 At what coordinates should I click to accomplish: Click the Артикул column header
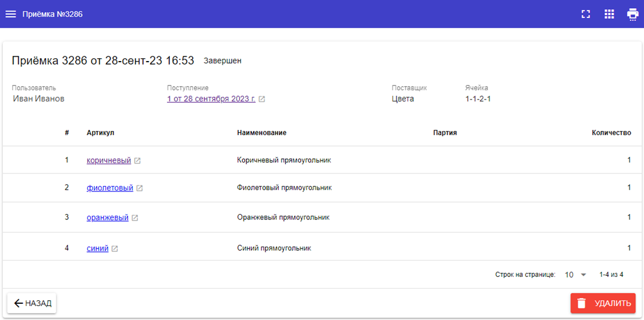pyautogui.click(x=100, y=133)
